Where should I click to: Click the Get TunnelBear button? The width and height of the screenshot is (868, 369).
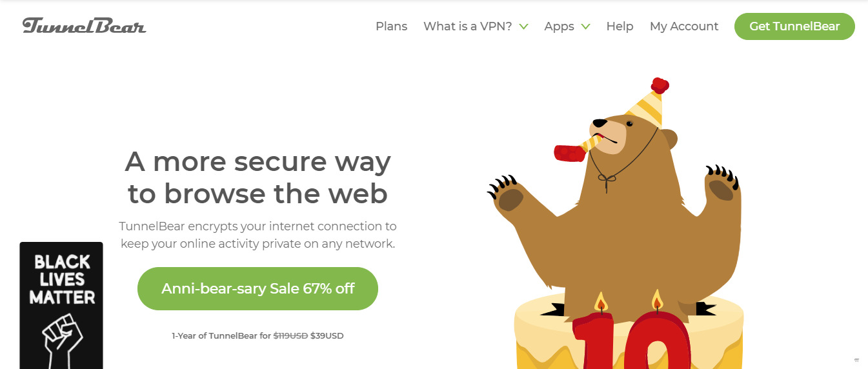pos(794,26)
